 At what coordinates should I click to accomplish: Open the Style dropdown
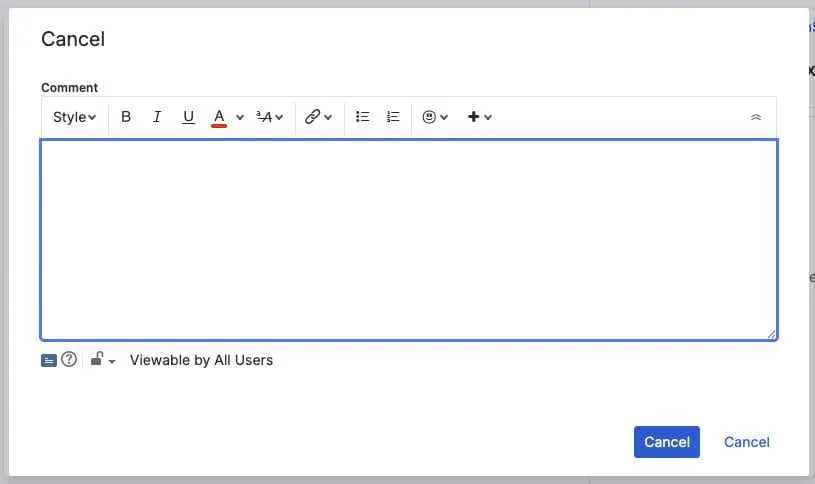click(x=75, y=117)
